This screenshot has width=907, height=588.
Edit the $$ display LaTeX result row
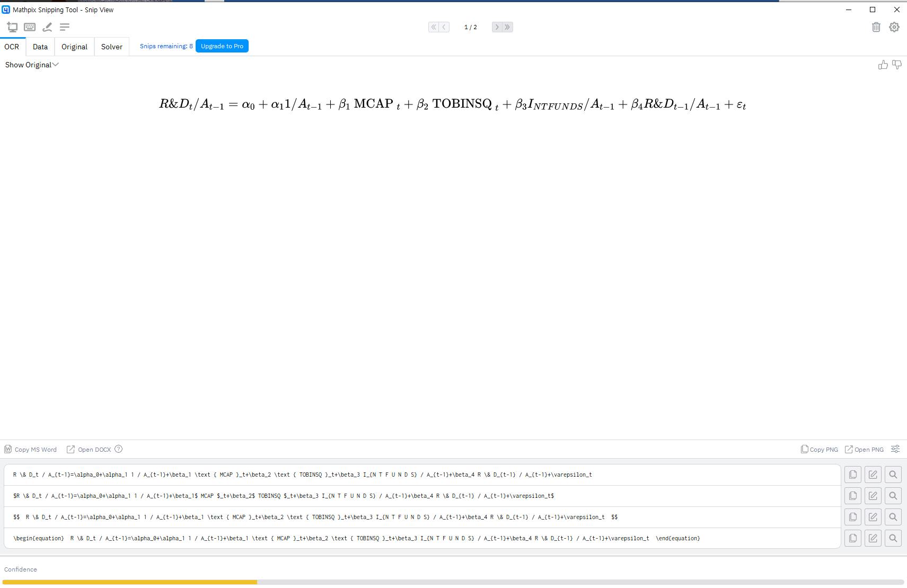[x=873, y=517]
